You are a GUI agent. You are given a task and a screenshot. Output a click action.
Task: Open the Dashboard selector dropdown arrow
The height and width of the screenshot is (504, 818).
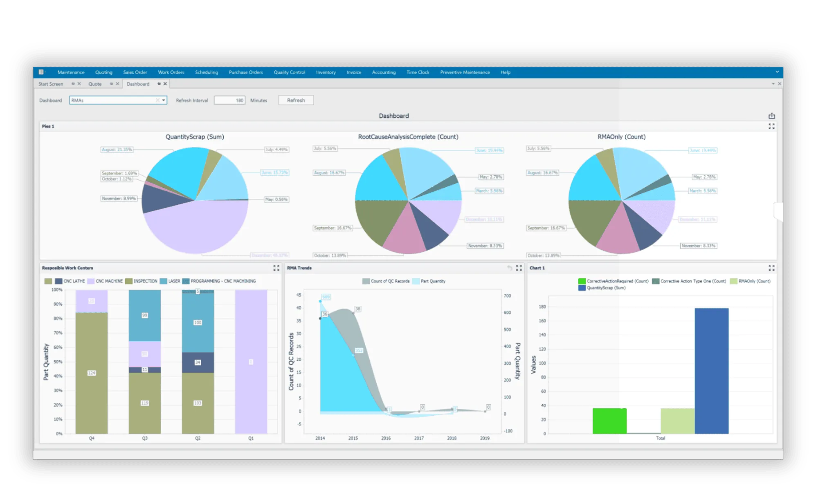(x=164, y=100)
